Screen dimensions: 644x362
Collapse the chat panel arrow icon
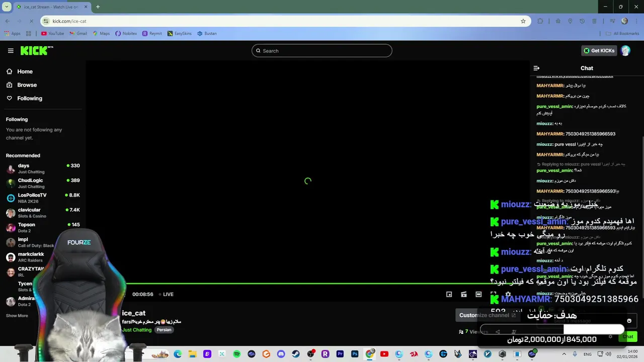pos(536,68)
